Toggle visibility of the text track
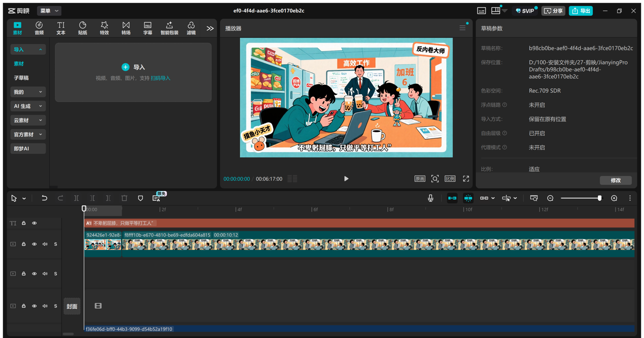644x338 pixels. [34, 223]
